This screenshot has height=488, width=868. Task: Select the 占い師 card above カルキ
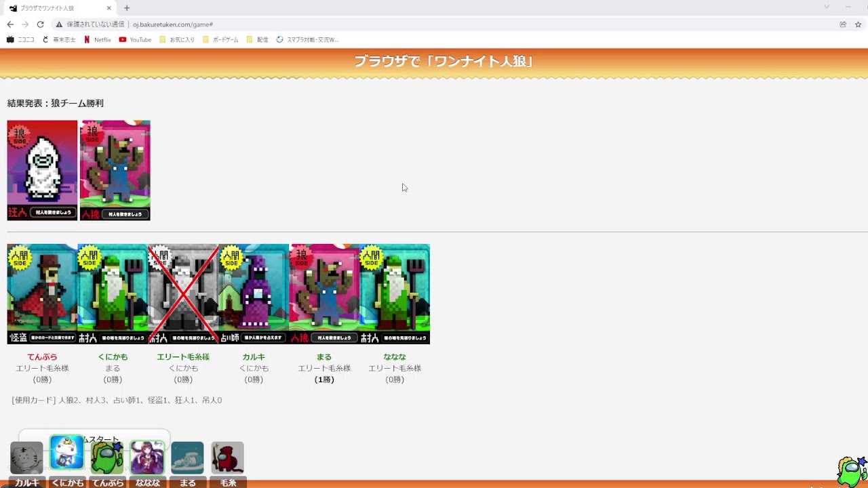click(x=254, y=294)
